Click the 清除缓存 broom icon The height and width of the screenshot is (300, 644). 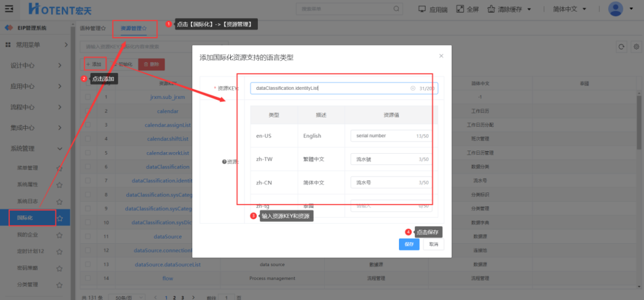coord(491,9)
